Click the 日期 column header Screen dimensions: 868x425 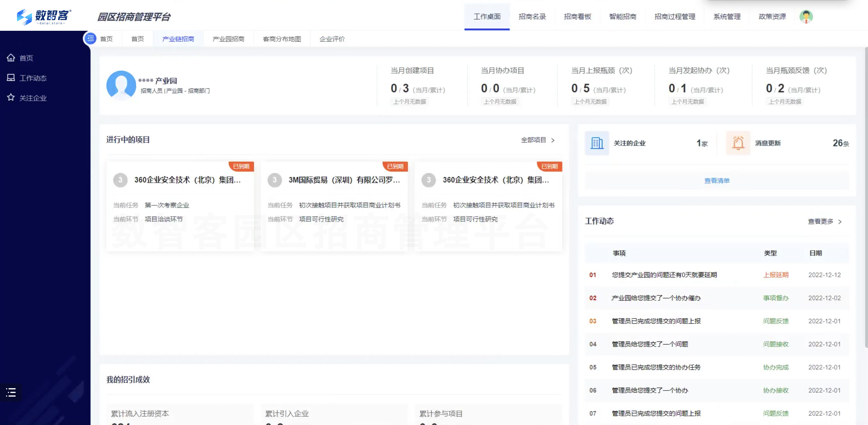click(815, 253)
